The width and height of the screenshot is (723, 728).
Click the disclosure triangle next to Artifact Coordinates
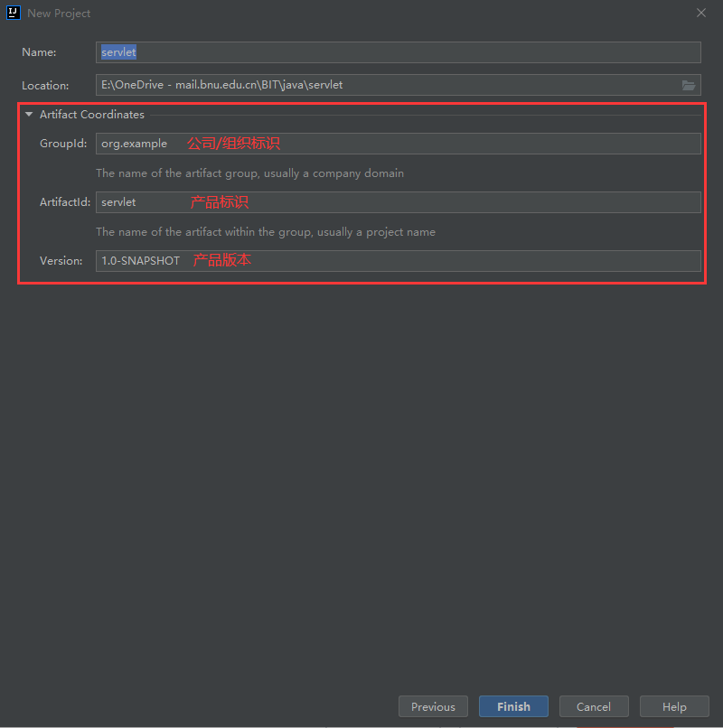click(x=28, y=114)
